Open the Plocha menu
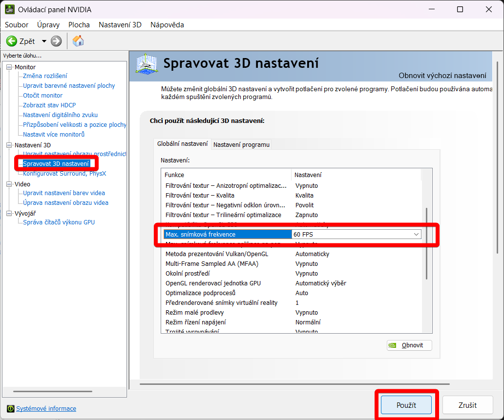This screenshot has width=504, height=420. tap(79, 25)
